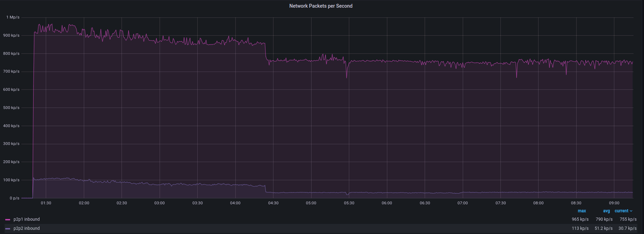Toggle the p2p1 inbound series in legend
Viewport: 644px width, 234px height.
tap(27, 219)
